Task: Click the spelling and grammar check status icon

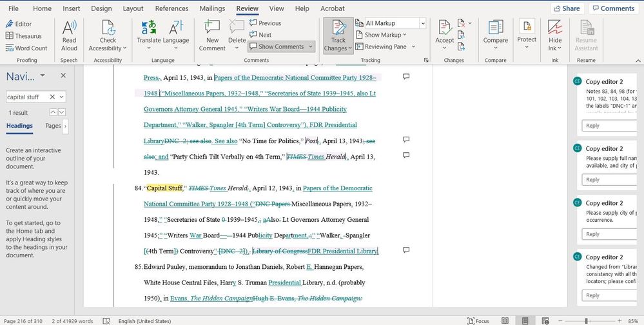Action: click(106, 321)
